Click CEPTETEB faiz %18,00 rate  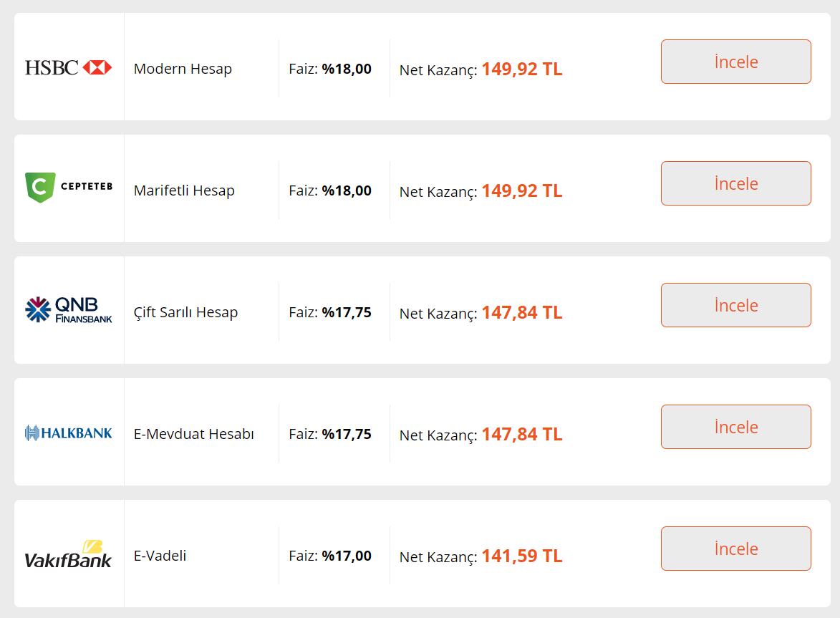click(x=347, y=190)
